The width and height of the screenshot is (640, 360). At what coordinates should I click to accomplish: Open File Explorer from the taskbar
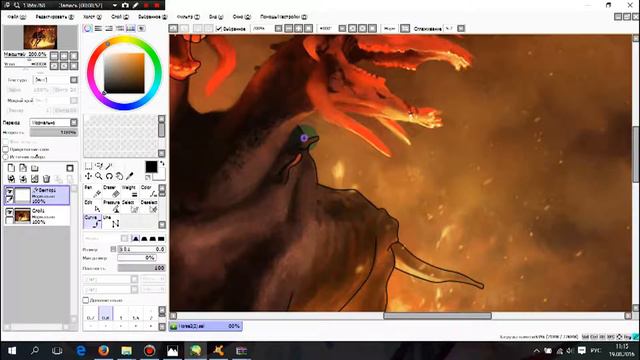tap(127, 351)
